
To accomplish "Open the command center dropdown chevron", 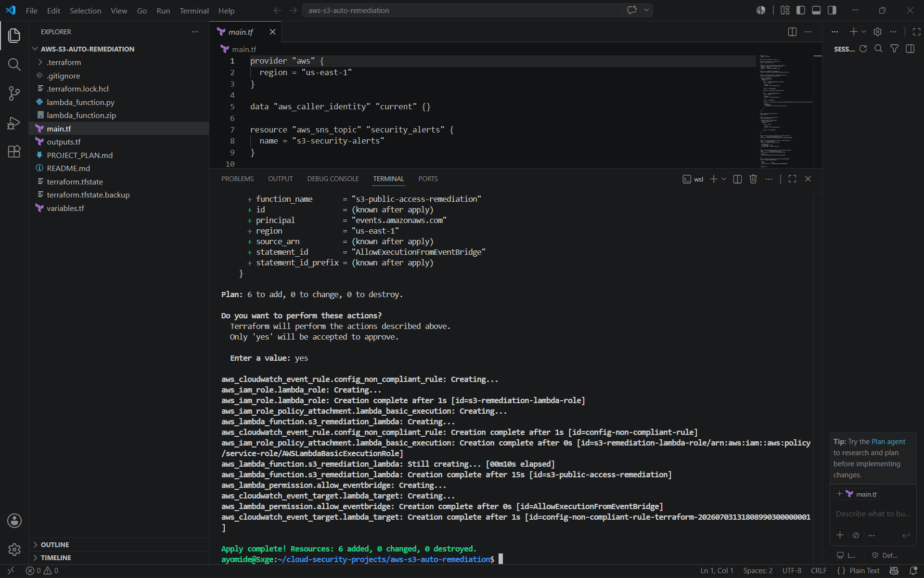I will click(x=646, y=10).
